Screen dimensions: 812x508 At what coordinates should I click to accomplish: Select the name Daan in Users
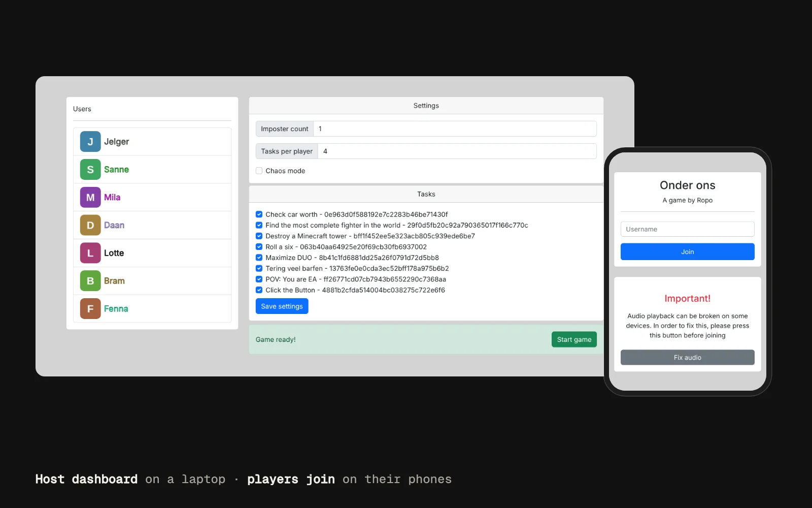[x=114, y=225]
